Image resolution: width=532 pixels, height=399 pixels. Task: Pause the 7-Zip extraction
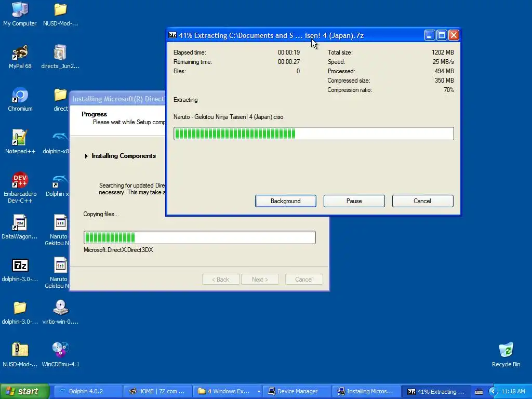[354, 201]
